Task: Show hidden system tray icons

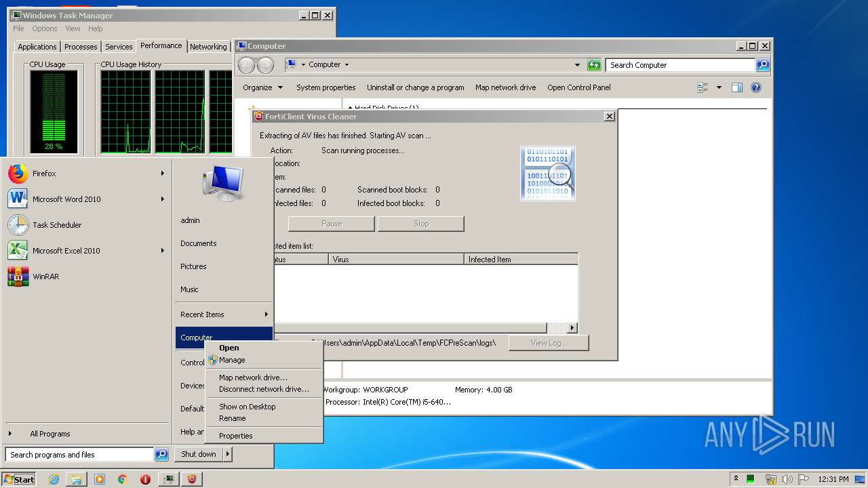Action: tap(736, 479)
